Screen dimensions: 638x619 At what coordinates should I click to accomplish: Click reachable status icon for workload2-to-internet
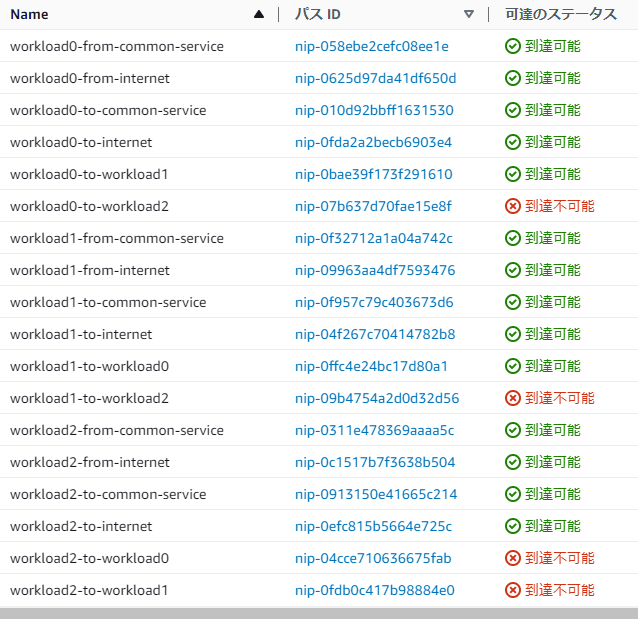point(513,526)
